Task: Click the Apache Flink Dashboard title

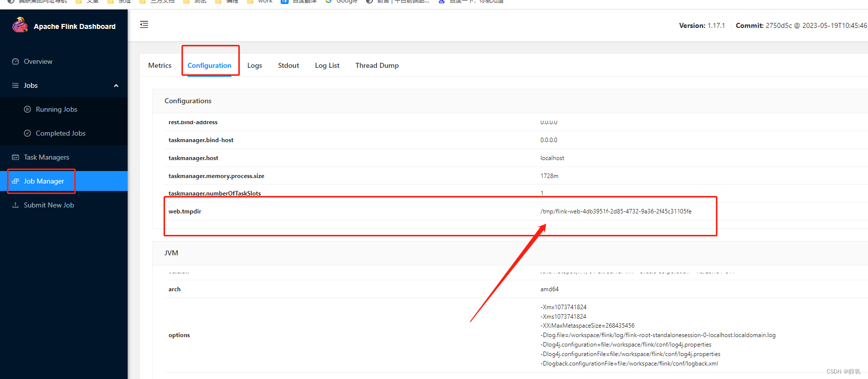Action: point(75,26)
